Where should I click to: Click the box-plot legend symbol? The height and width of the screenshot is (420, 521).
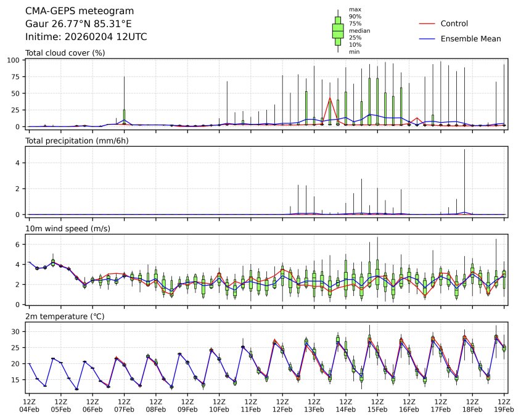(338, 31)
